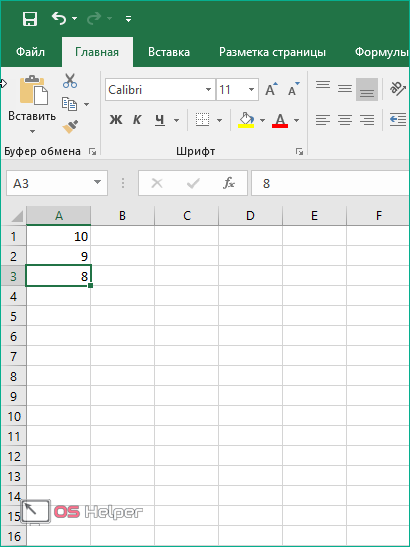The width and height of the screenshot is (410, 547).
Task: Undo the last action
Action: point(59,18)
